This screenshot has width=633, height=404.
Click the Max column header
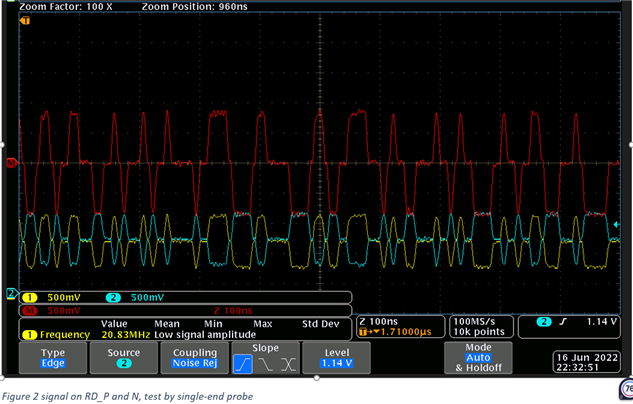263,324
